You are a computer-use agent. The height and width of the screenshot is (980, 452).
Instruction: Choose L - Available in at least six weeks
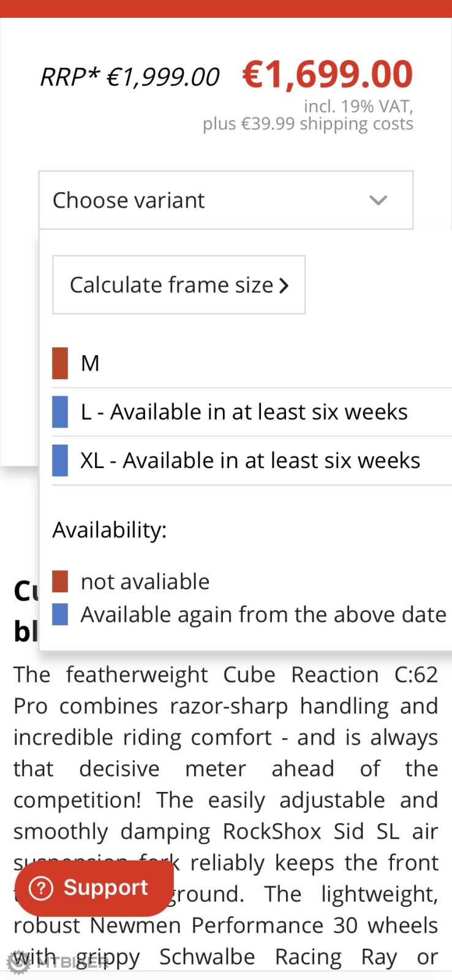pos(244,412)
